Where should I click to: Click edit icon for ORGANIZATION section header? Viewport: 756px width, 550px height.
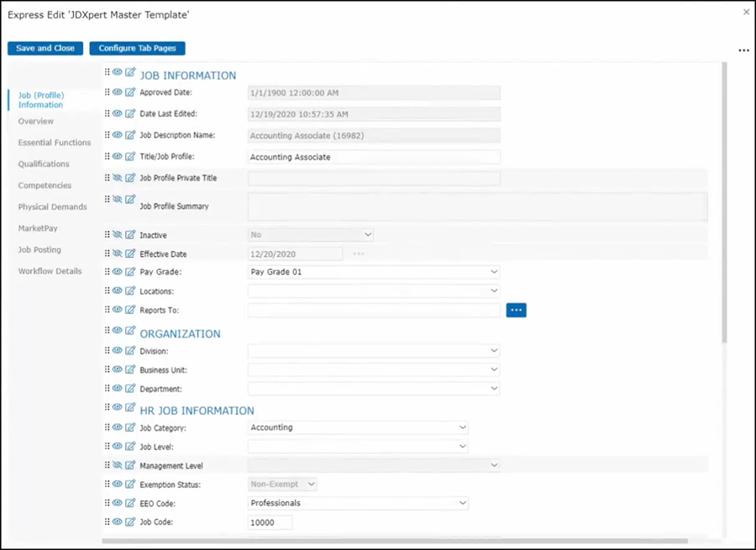(x=130, y=331)
